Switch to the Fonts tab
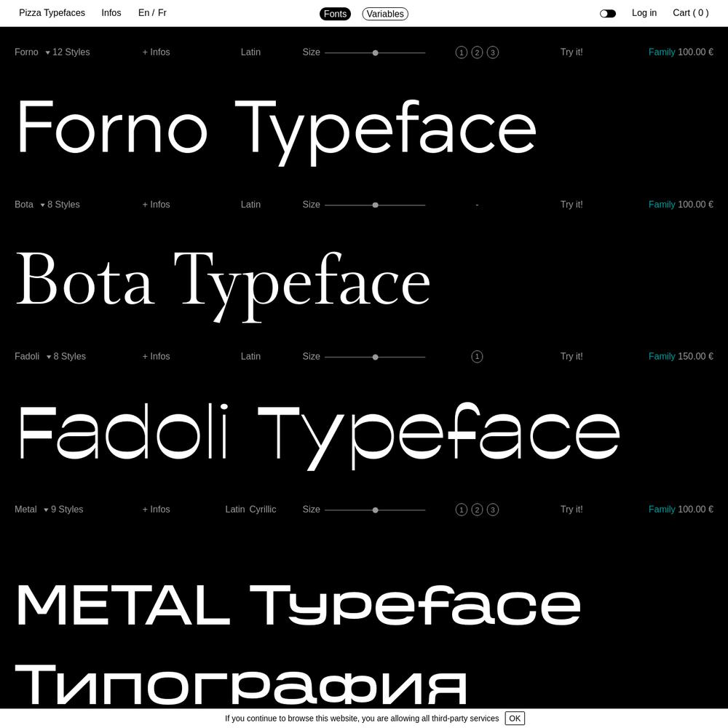This screenshot has height=728, width=728. click(x=335, y=14)
